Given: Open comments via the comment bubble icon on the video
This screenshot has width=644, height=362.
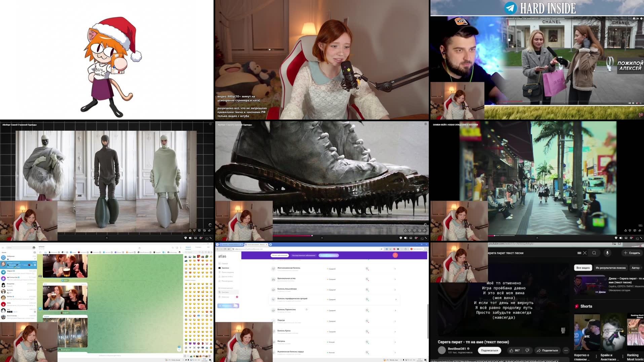Looking at the screenshot, I should pos(415,230).
